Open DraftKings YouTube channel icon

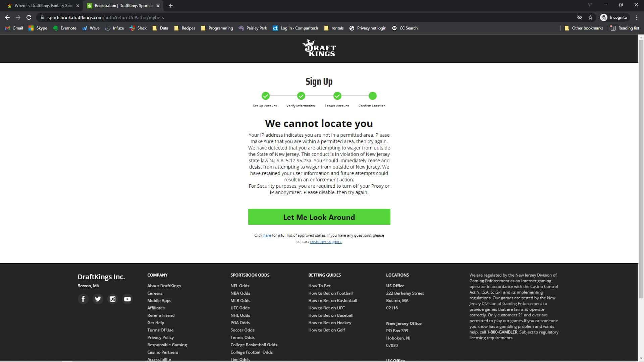tap(127, 299)
